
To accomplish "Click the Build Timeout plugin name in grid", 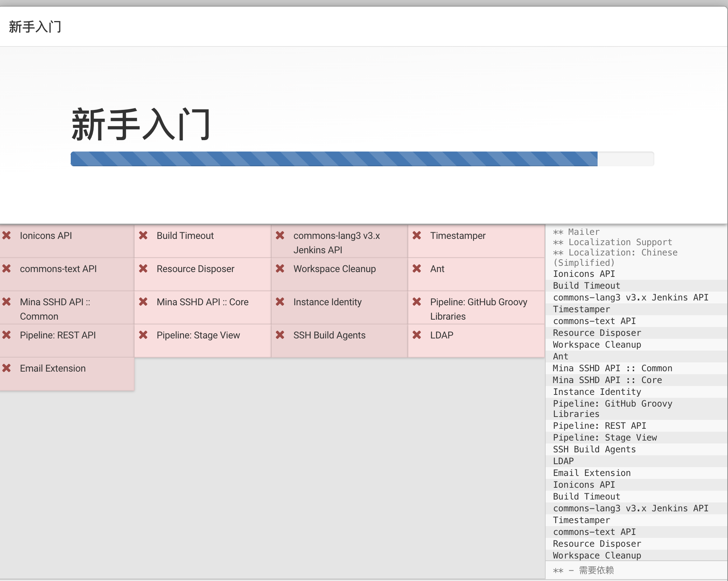I will pyautogui.click(x=185, y=236).
